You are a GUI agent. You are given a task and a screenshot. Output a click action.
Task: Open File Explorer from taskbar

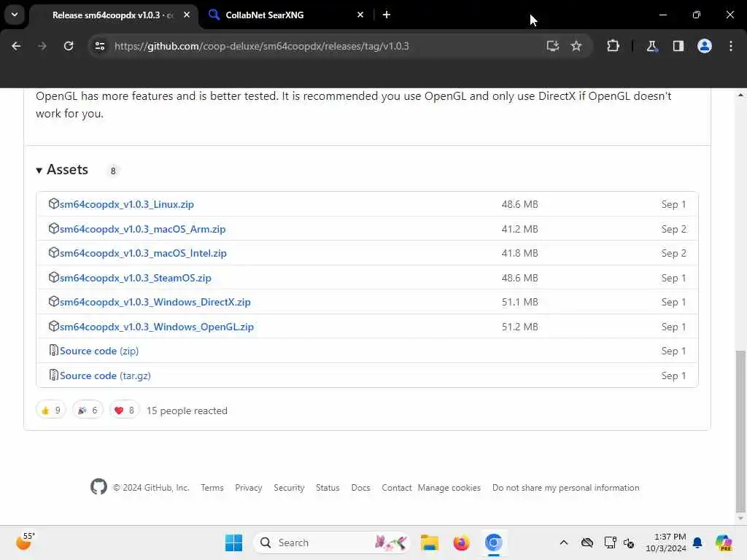(x=429, y=542)
